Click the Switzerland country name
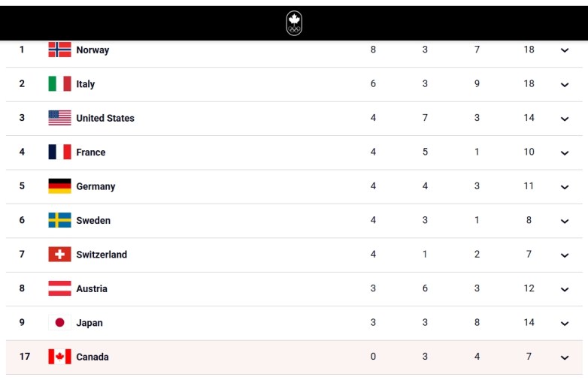The height and width of the screenshot is (380, 588). (102, 255)
